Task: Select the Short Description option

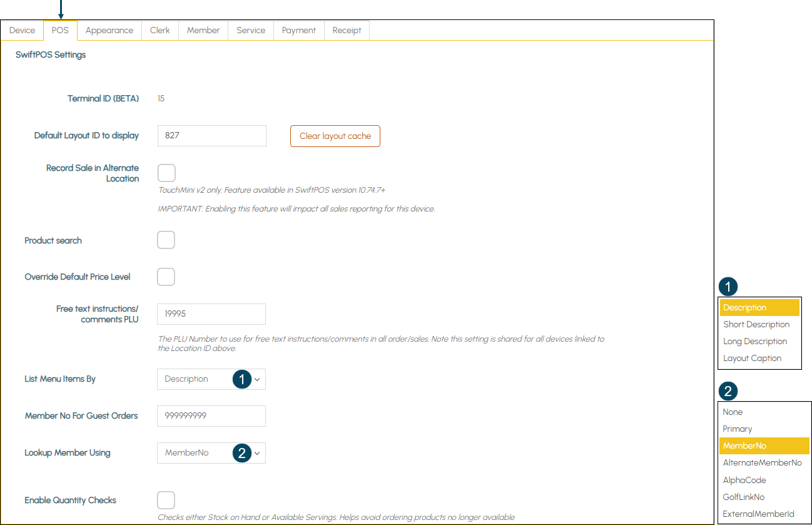Action: pyautogui.click(x=759, y=324)
